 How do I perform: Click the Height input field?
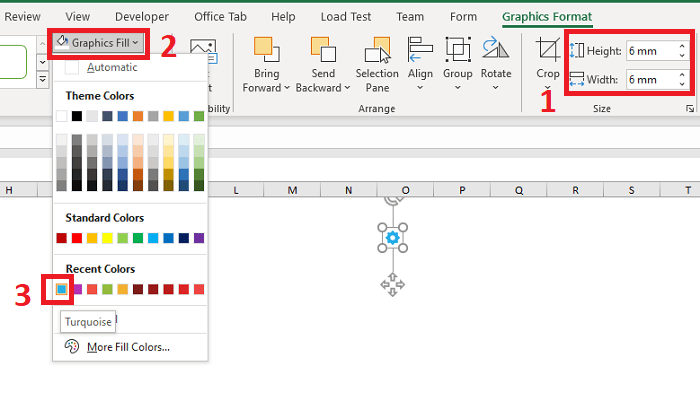tap(651, 51)
